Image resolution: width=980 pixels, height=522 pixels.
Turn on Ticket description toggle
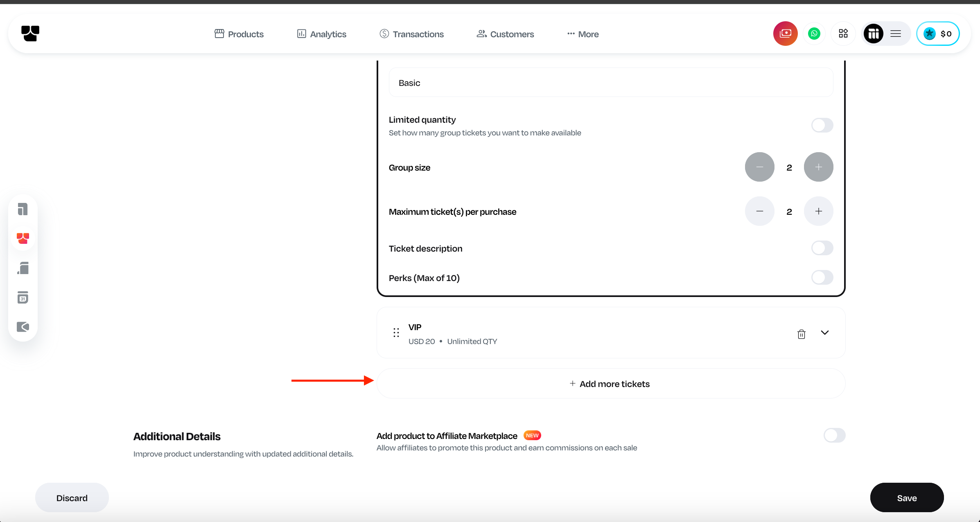pos(822,248)
